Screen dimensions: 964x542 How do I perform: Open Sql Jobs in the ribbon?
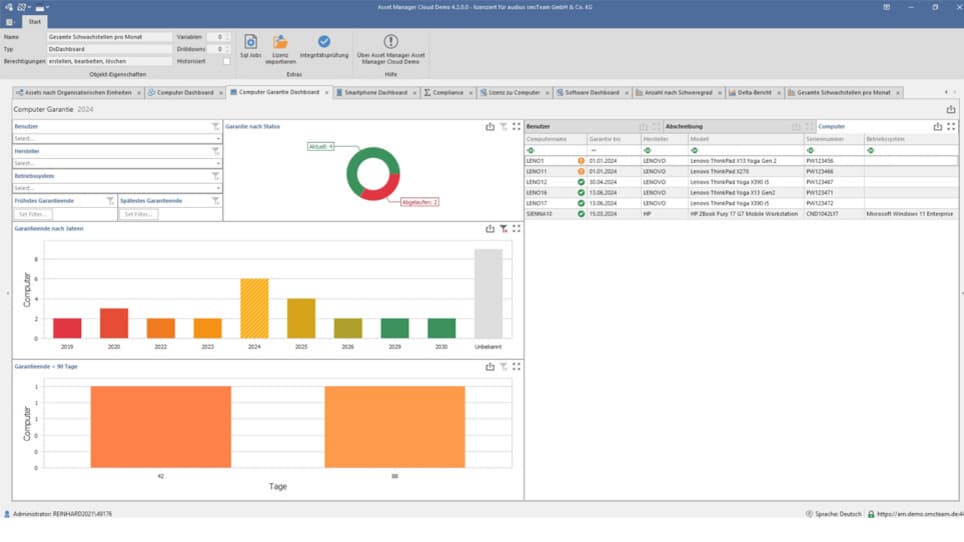(x=250, y=47)
